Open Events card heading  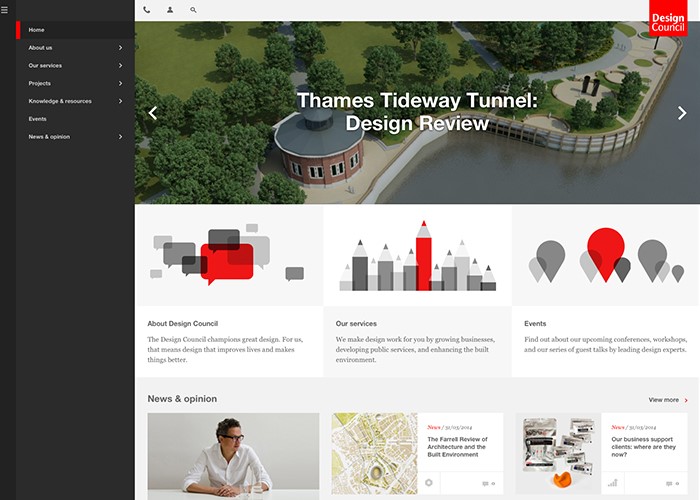(535, 324)
